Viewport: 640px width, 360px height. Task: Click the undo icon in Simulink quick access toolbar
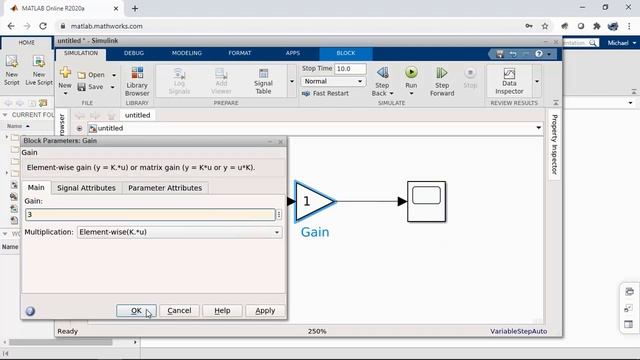(513, 54)
